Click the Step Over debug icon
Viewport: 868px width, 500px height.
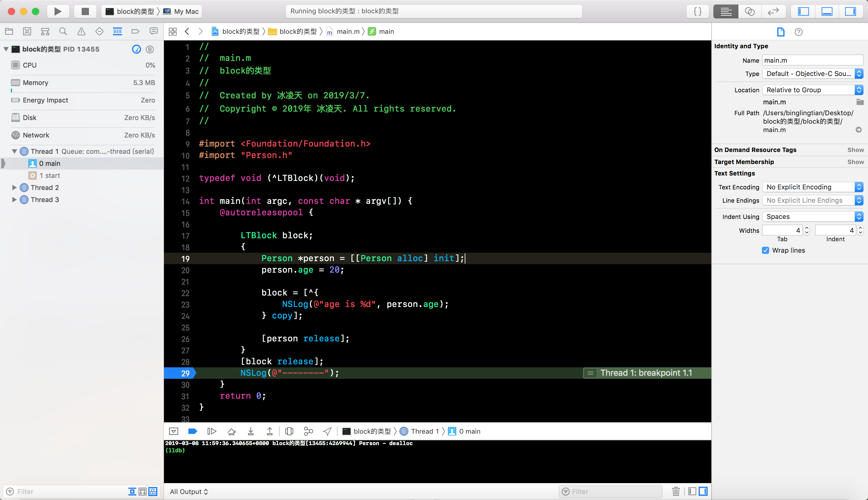(x=231, y=431)
